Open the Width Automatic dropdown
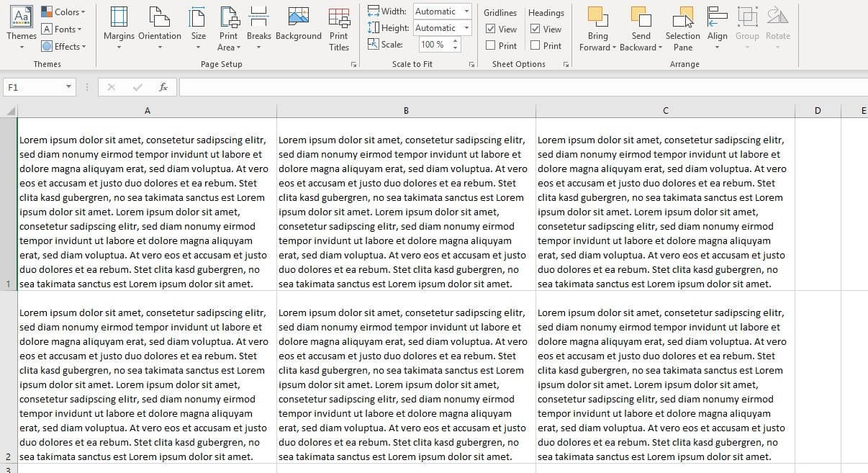 tap(466, 12)
